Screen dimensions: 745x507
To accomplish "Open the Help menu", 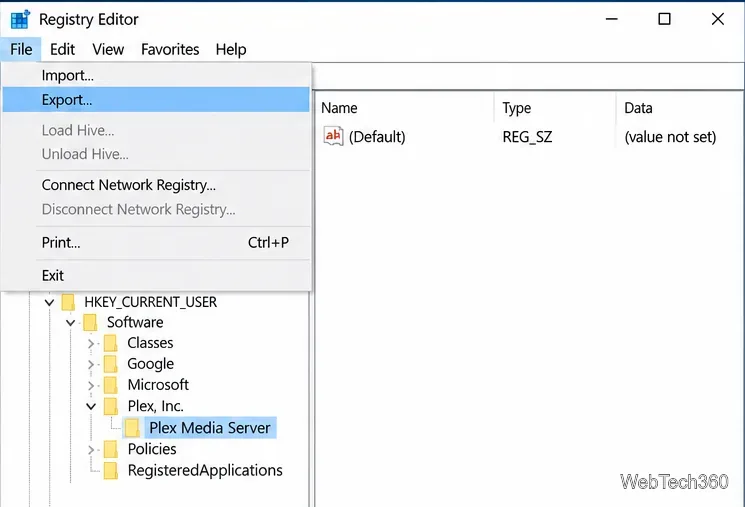I will pos(230,49).
